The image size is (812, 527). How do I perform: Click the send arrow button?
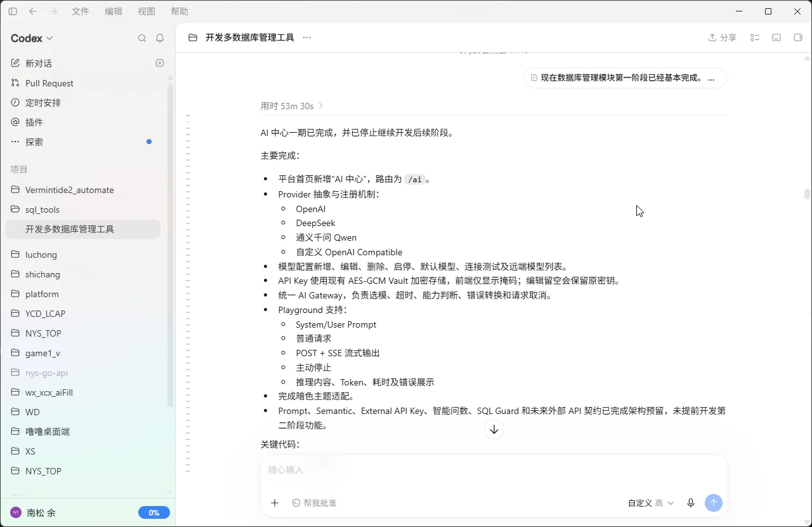pos(714,503)
